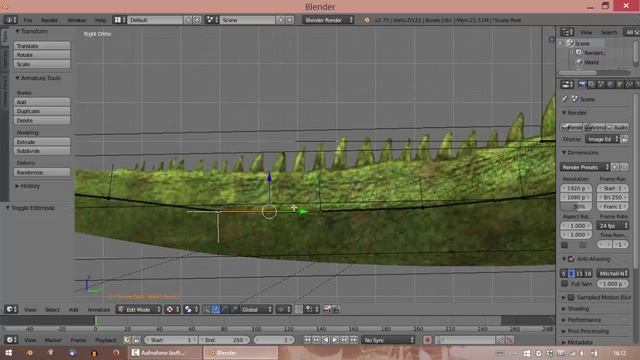Select 11 anti-aliasing samples
The width and height of the screenshot is (640, 360).
tap(579, 273)
